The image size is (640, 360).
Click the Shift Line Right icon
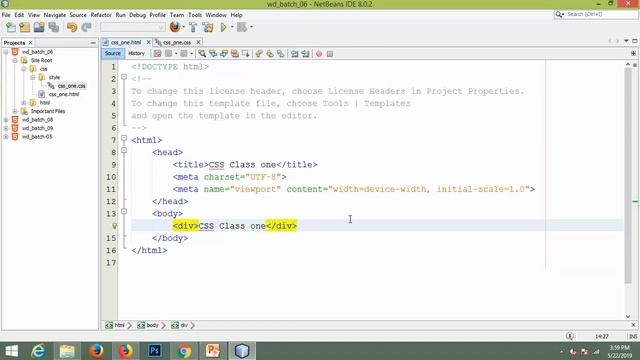coord(305,53)
